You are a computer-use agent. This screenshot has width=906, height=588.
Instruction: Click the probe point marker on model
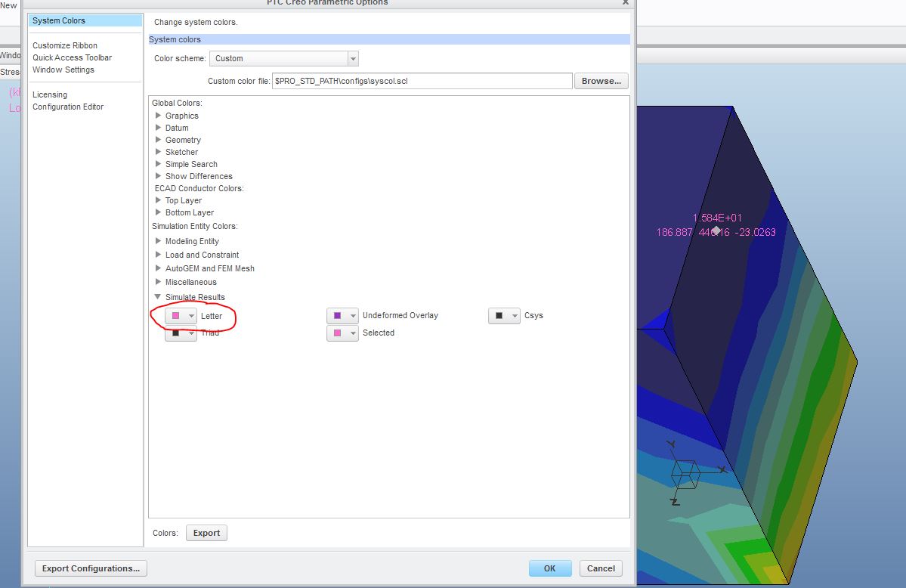click(x=716, y=231)
